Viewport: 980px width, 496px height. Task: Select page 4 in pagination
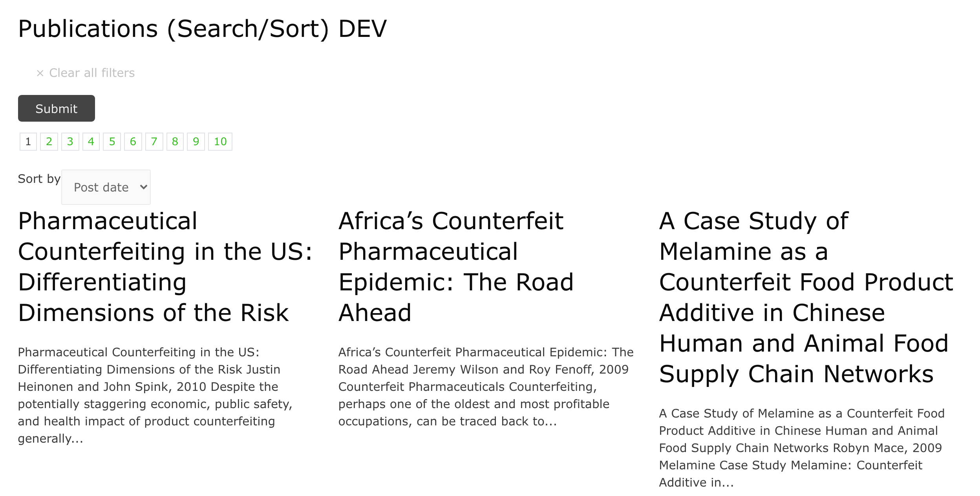[x=91, y=142]
